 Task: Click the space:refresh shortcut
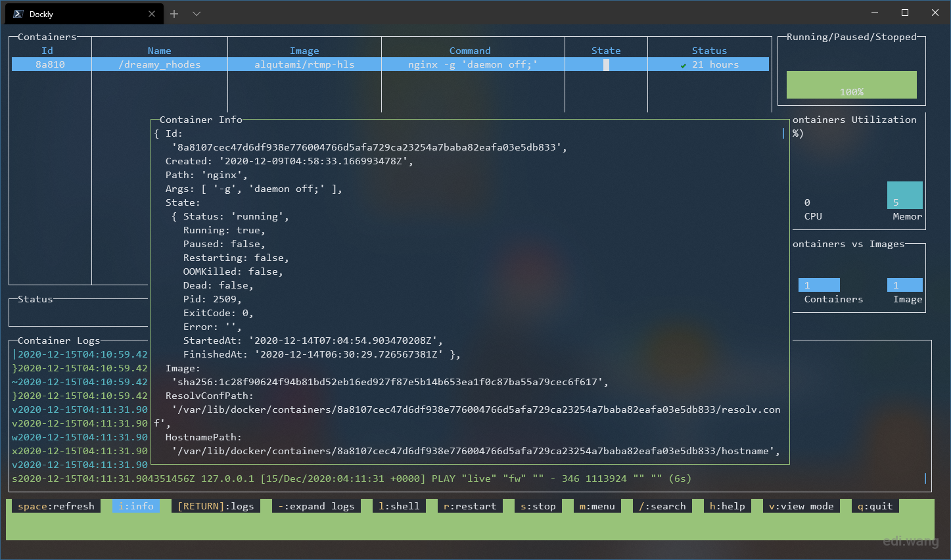point(57,506)
